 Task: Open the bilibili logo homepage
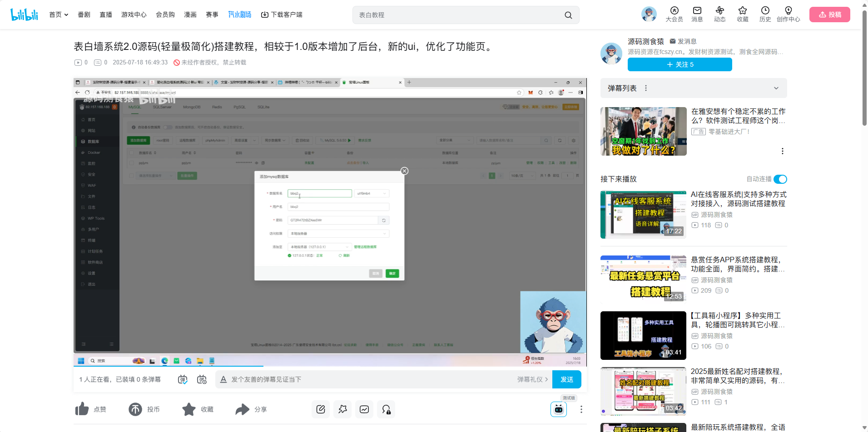[x=25, y=15]
